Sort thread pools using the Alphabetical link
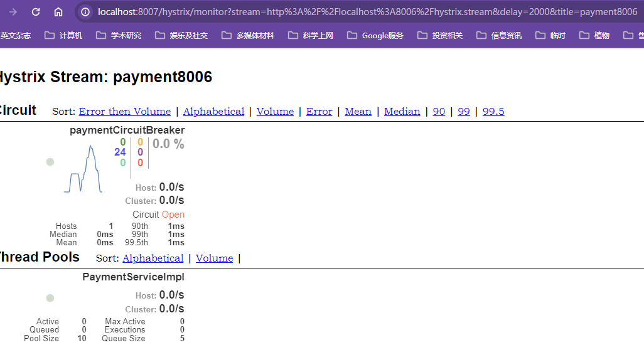The height and width of the screenshot is (345, 644). 153,258
